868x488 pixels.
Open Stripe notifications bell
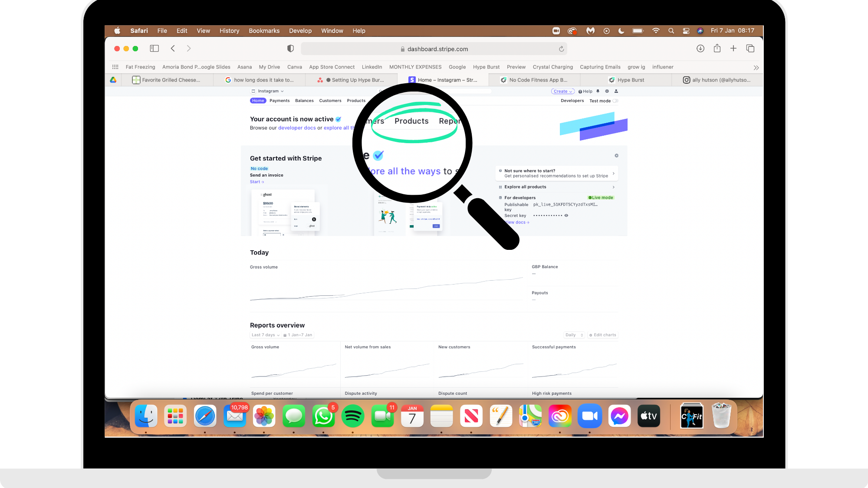click(x=598, y=91)
